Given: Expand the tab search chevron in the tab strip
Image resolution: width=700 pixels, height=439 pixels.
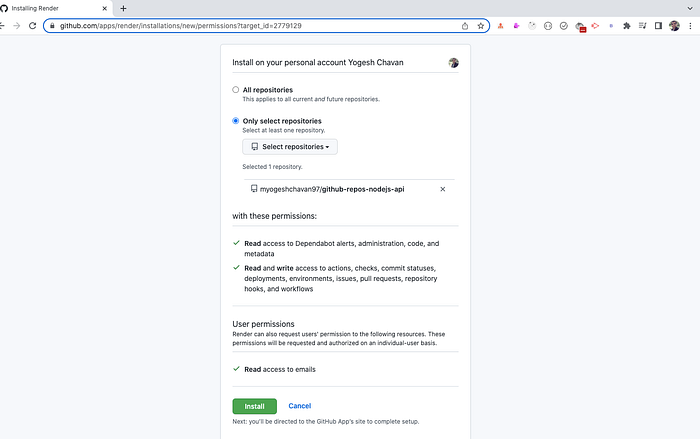Looking at the screenshot, I should (690, 8).
